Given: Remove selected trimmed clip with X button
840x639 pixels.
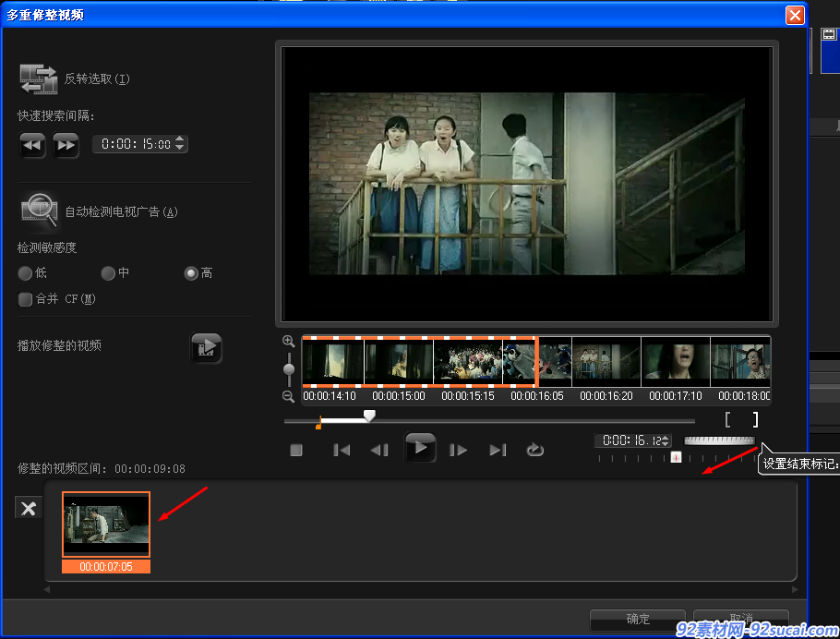Looking at the screenshot, I should click(x=29, y=508).
